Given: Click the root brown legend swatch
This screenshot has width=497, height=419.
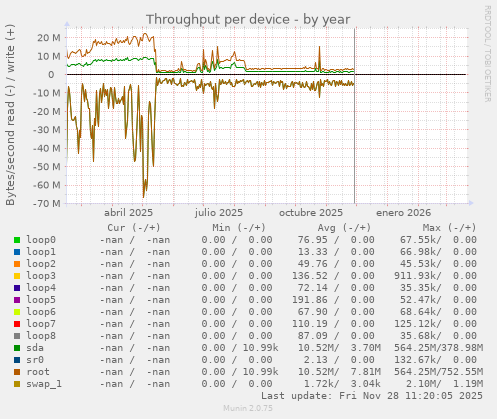Looking at the screenshot, I should point(17,372).
